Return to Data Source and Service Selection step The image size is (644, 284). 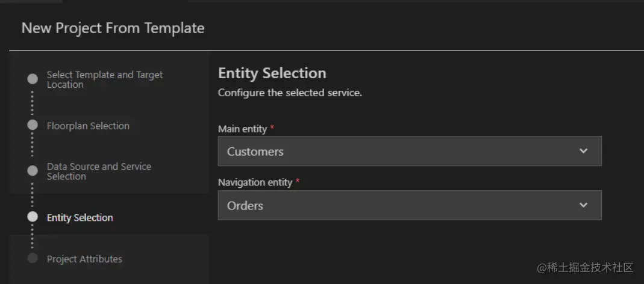pyautogui.click(x=99, y=171)
